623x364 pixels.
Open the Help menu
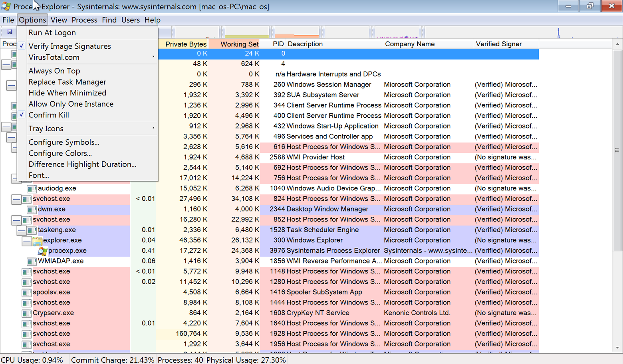(152, 20)
